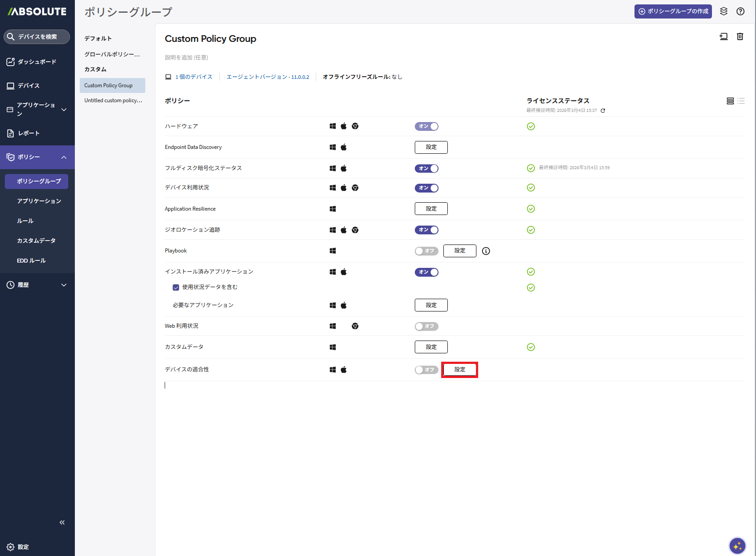The height and width of the screenshot is (556, 756).
Task: Expand the 履歴 sidebar section
Action: [64, 285]
